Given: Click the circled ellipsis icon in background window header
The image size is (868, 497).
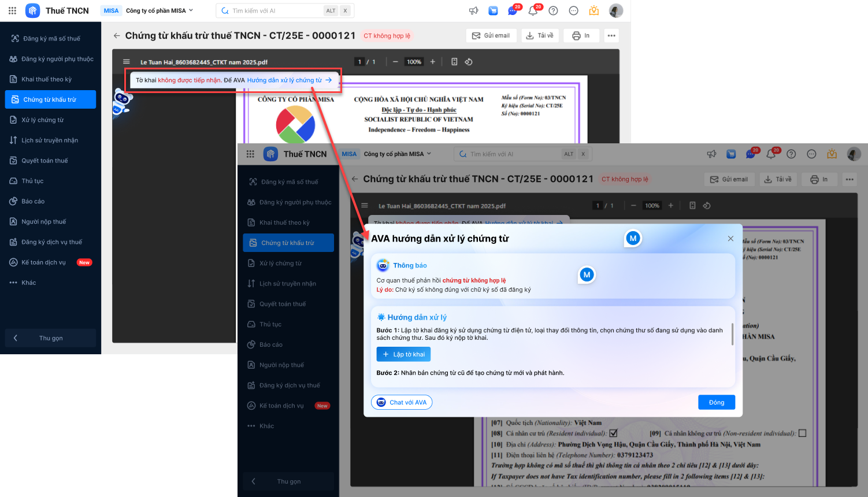Looking at the screenshot, I should click(x=574, y=10).
